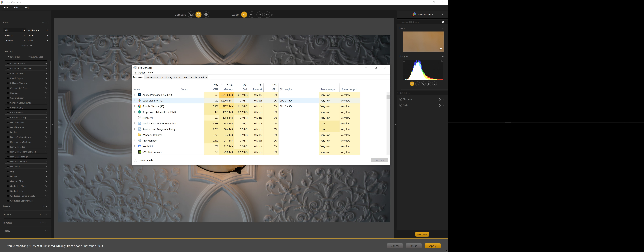Pin the Loupe and Histogram panel
Viewport: 644px width, 252px height.
tap(443, 22)
